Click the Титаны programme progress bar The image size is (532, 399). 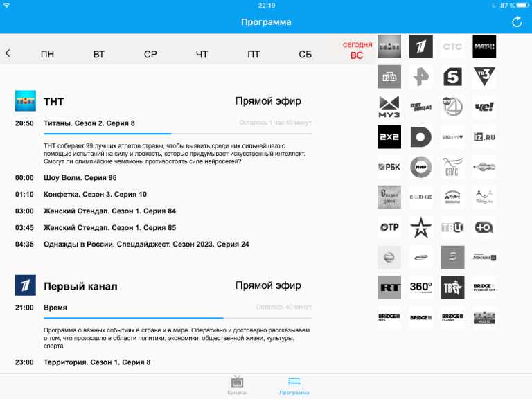point(177,134)
